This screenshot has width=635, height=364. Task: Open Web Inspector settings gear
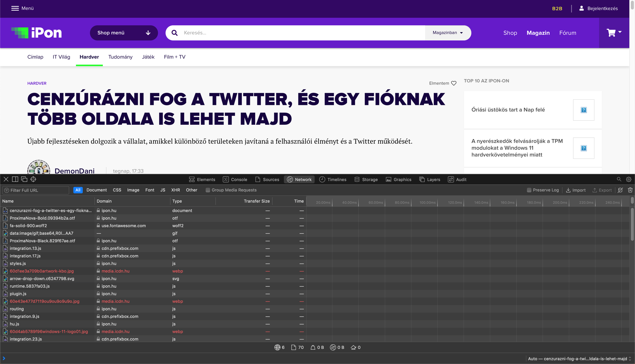[x=628, y=179]
